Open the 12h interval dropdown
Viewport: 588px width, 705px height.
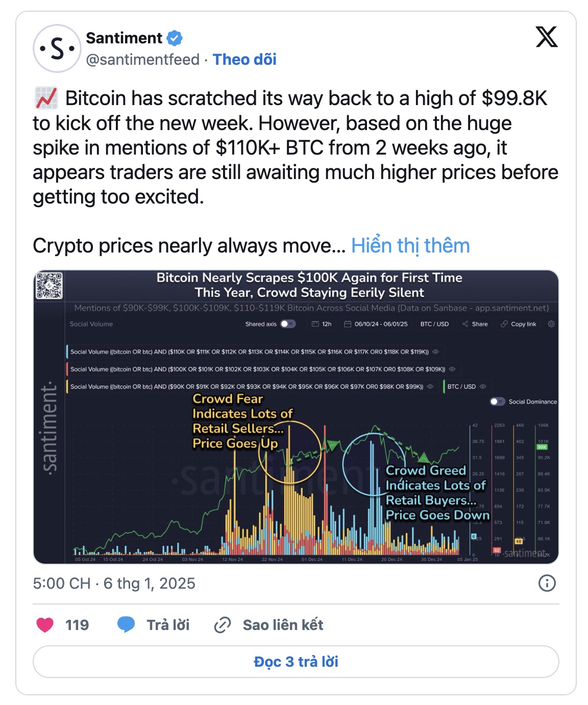(322, 324)
